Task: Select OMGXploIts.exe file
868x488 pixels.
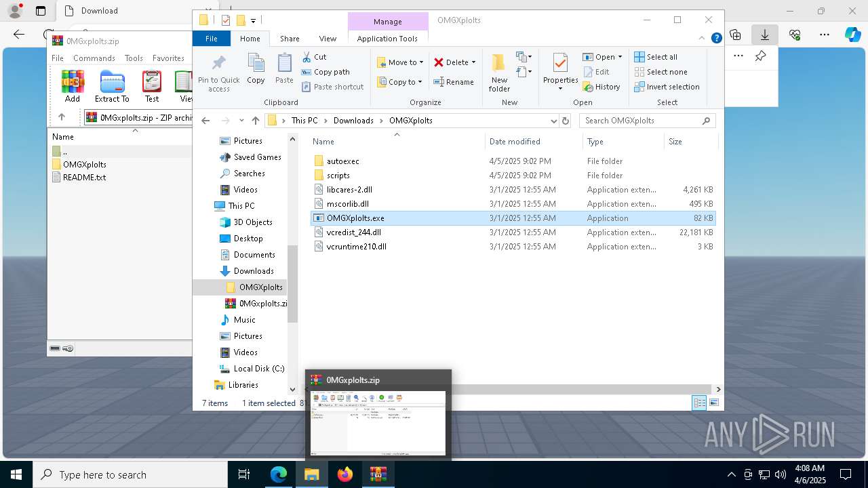Action: pyautogui.click(x=513, y=218)
